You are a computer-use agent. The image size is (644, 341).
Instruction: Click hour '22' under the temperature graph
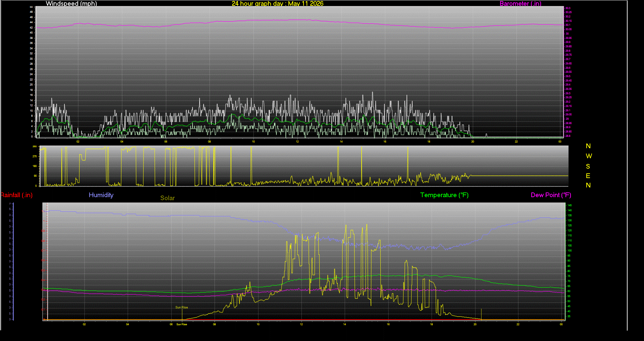click(x=518, y=324)
